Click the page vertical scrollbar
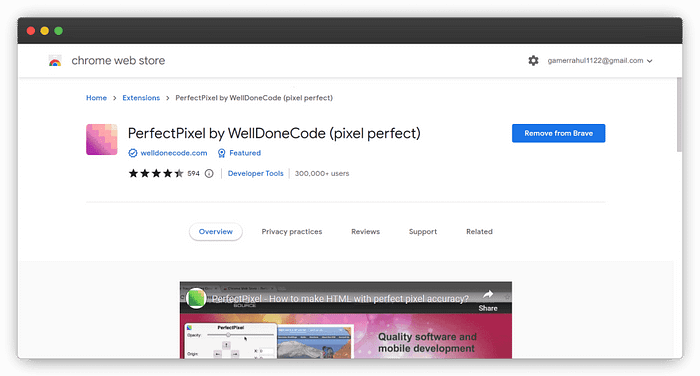 click(x=679, y=115)
